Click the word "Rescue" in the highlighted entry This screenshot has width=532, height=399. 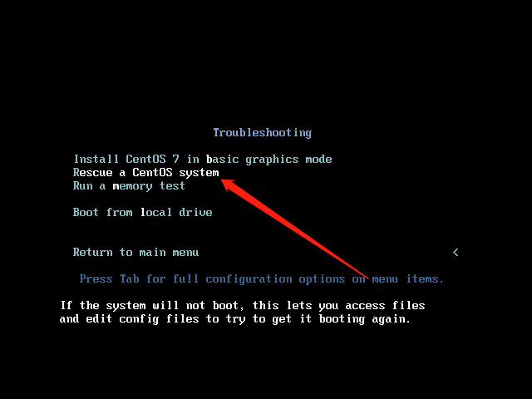tap(92, 173)
